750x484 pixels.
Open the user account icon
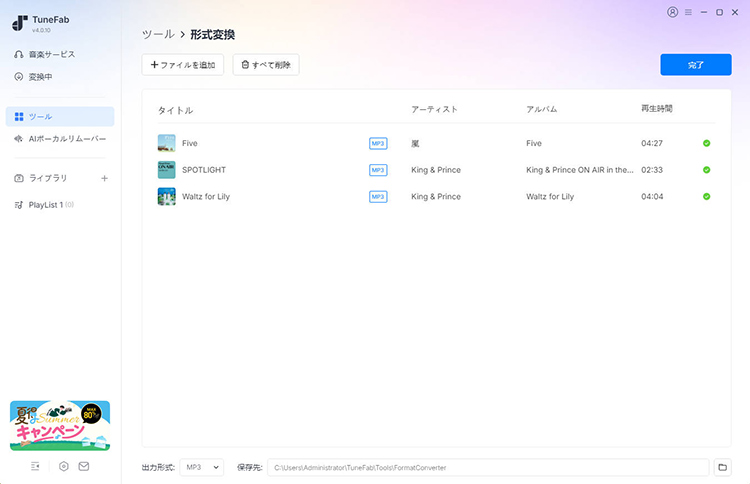point(673,12)
